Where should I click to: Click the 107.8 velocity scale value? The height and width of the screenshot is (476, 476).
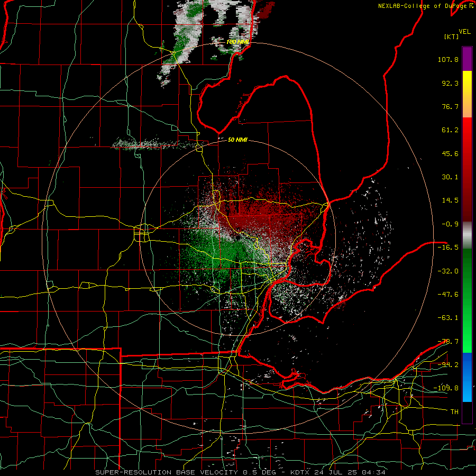pyautogui.click(x=448, y=59)
